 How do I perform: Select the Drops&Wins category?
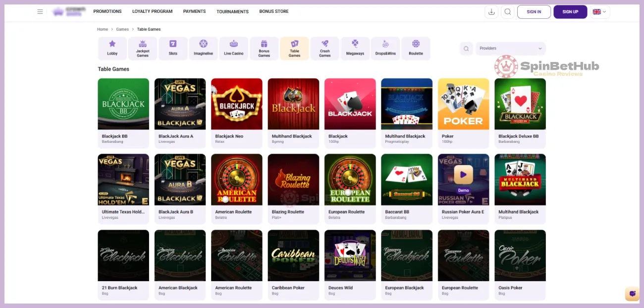pyautogui.click(x=385, y=49)
